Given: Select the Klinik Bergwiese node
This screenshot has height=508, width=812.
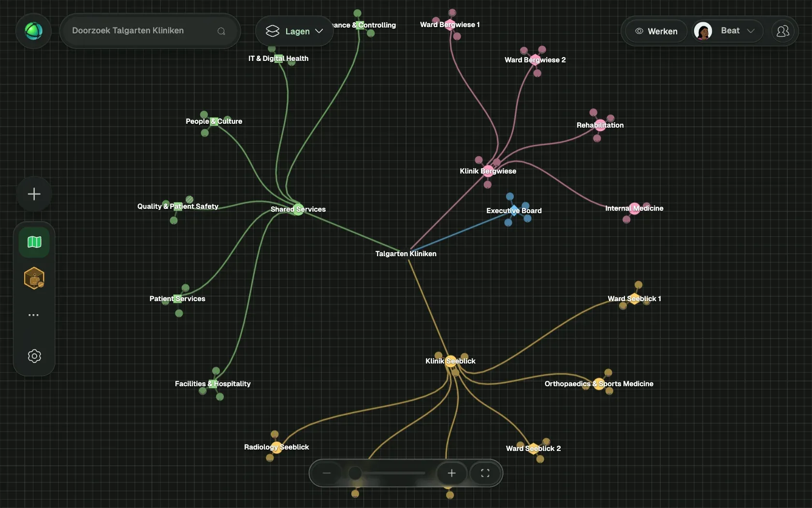Looking at the screenshot, I should click(x=488, y=171).
